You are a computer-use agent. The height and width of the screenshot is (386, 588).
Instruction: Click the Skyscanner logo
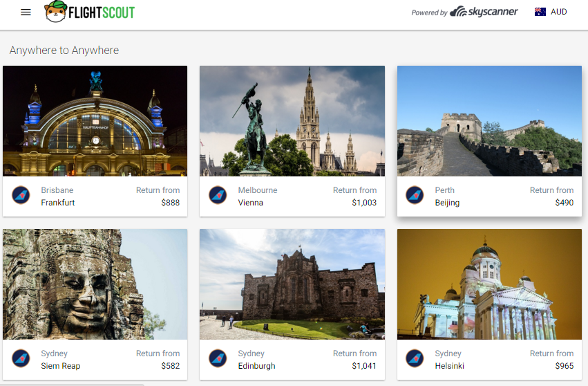[x=484, y=12]
